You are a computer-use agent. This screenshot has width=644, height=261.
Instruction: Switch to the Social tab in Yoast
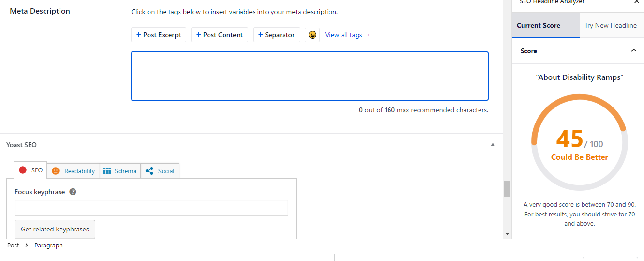[160, 171]
